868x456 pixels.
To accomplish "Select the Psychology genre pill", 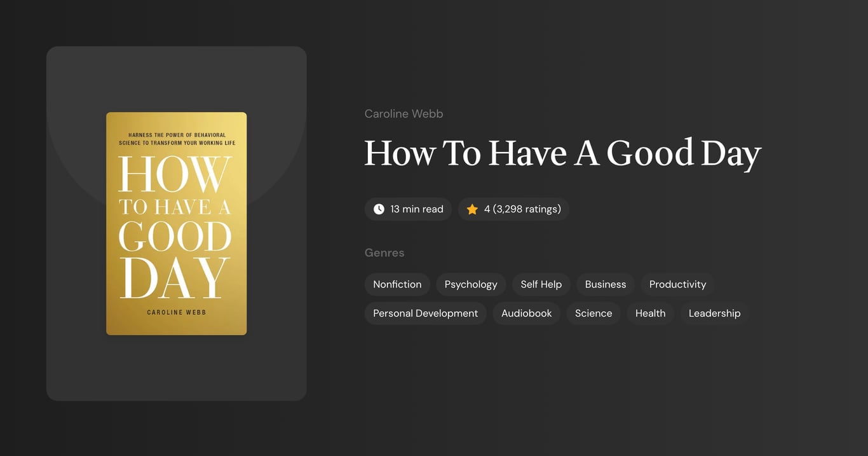I will (x=470, y=284).
